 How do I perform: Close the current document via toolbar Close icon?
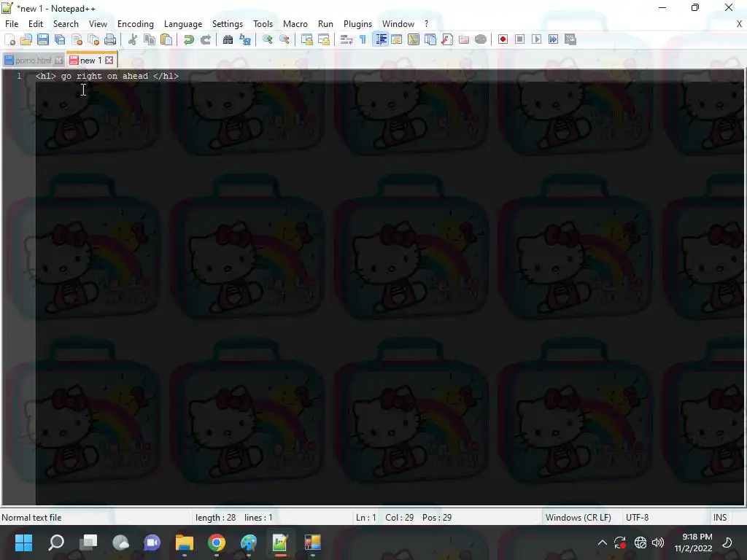pos(77,39)
